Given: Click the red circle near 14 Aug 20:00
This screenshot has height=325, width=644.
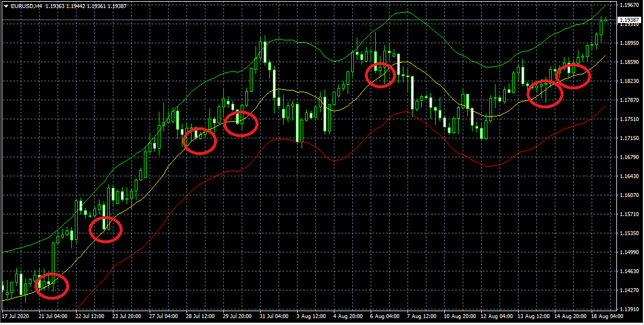Looking at the screenshot, I should 573,77.
